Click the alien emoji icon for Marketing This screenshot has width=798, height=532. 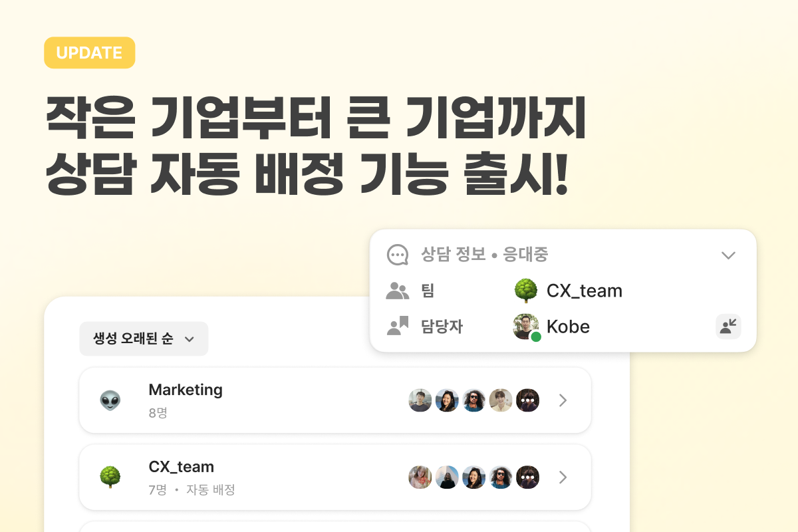110,400
